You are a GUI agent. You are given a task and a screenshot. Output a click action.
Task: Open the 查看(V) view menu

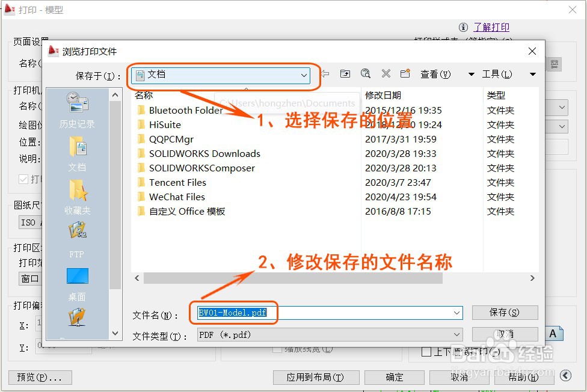[x=434, y=73]
